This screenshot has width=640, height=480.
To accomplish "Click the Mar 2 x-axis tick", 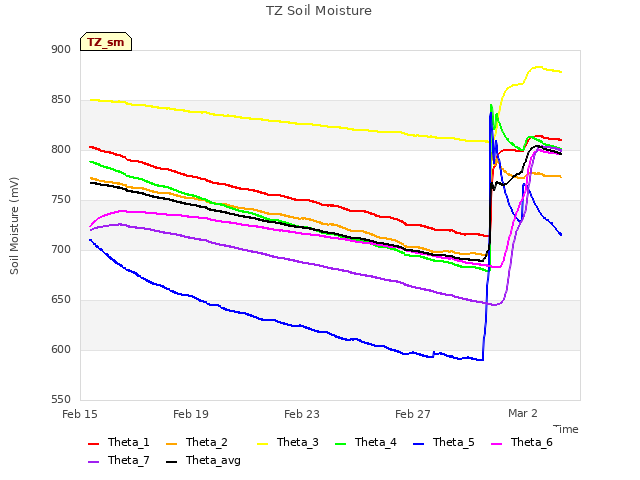I will click(x=522, y=413).
